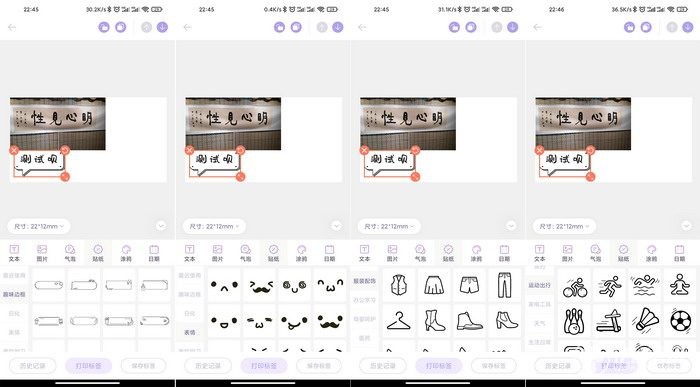Delete the speech bubble on border frames screen

[x=14, y=150]
